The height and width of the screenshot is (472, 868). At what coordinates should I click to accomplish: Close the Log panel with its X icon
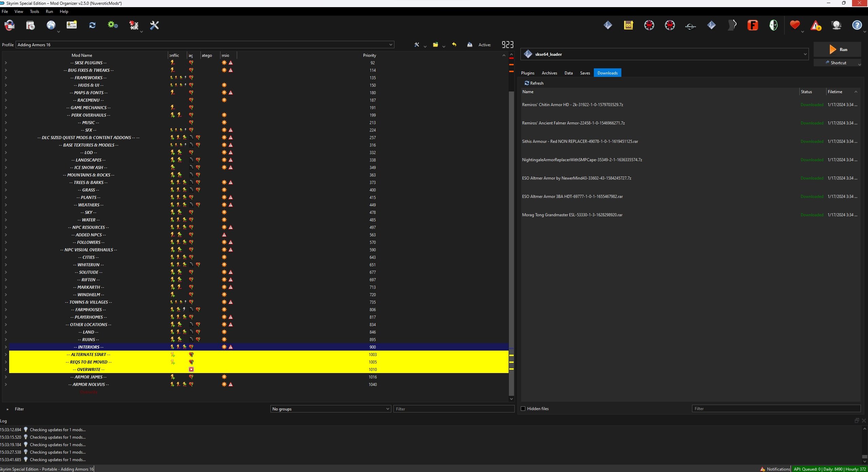pyautogui.click(x=864, y=421)
